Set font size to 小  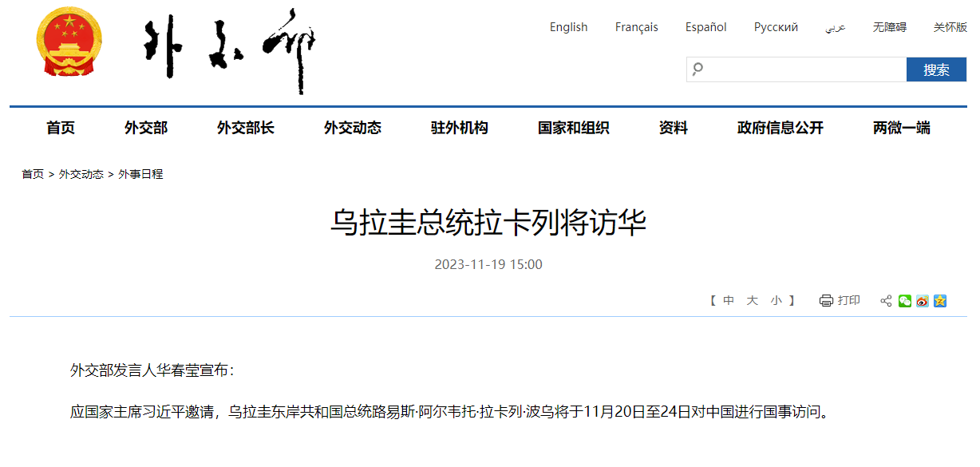776,301
